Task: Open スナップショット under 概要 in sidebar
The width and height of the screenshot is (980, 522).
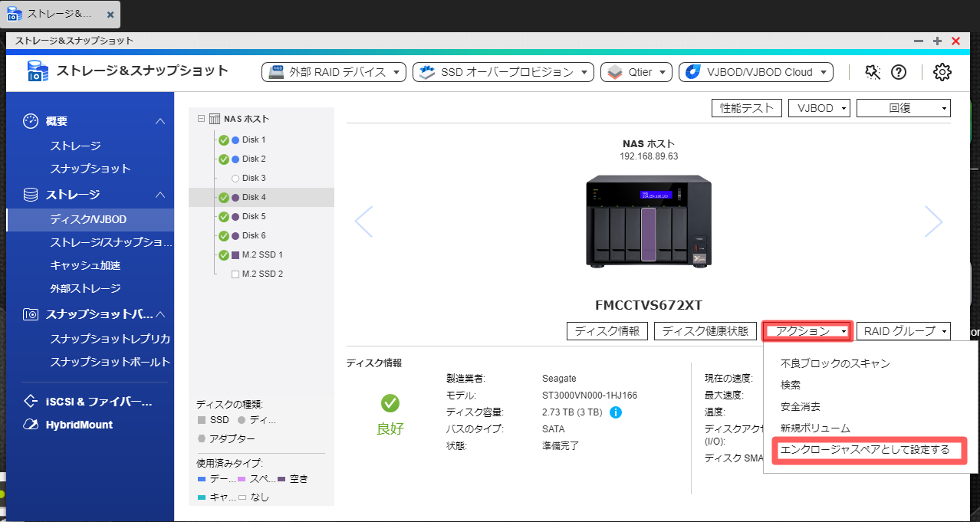Action: [x=91, y=169]
